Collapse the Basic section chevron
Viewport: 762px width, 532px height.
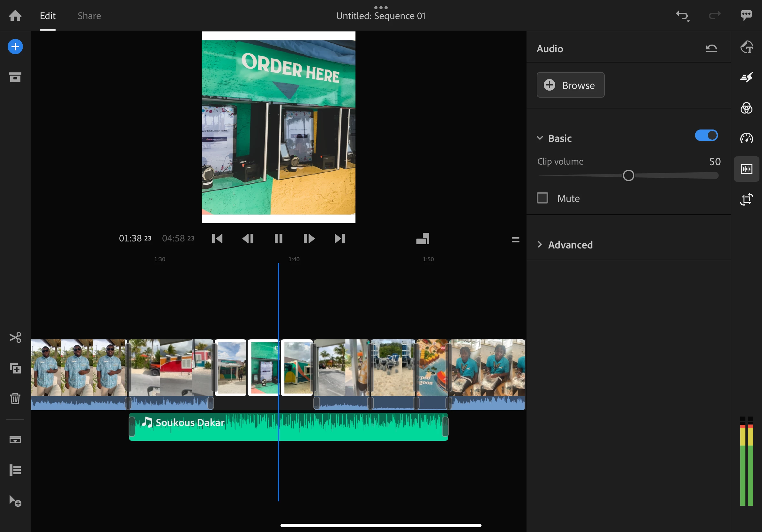pyautogui.click(x=540, y=138)
